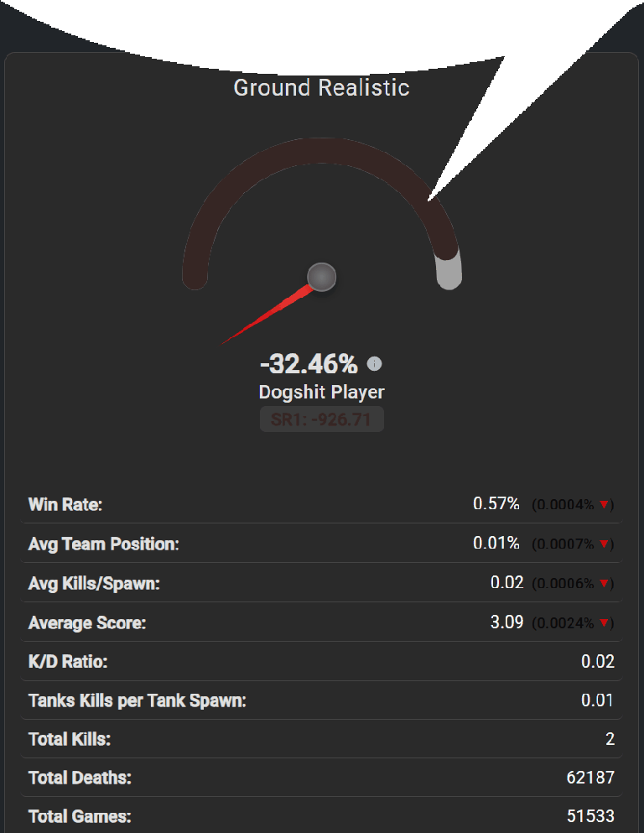Click red down arrow beside Average Score

pos(603,623)
